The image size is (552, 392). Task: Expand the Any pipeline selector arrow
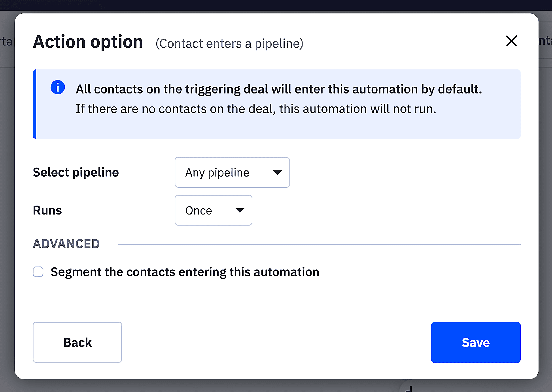point(278,172)
